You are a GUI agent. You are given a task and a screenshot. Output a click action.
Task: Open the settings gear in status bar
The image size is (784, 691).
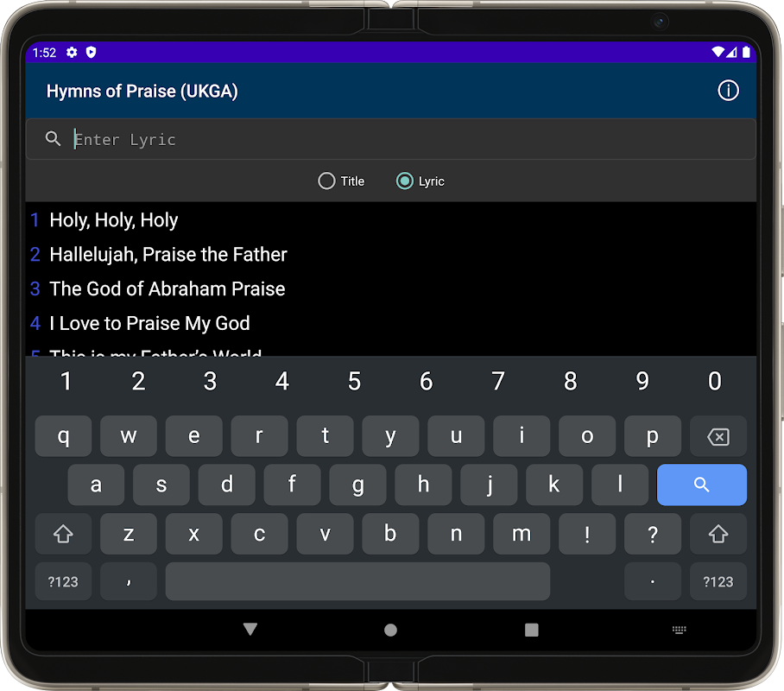click(x=72, y=52)
